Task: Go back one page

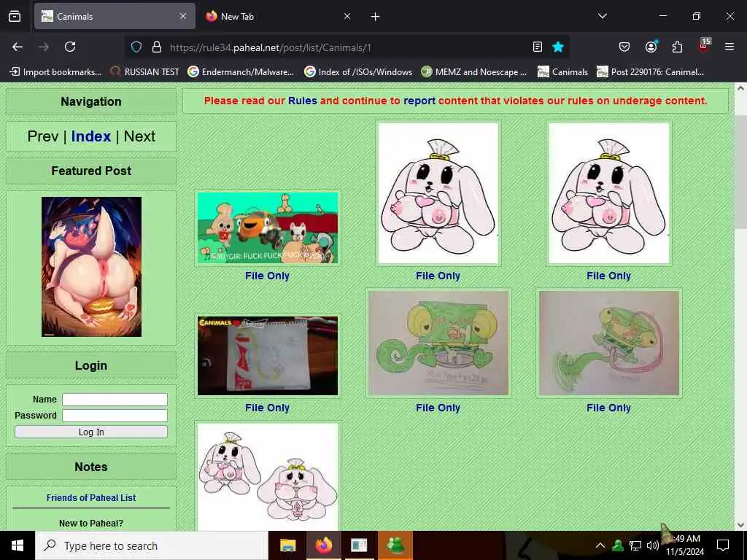Action: point(18,47)
